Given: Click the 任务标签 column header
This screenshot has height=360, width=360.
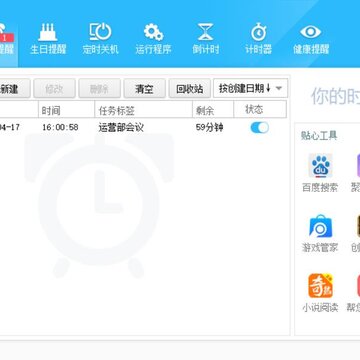Looking at the screenshot, I should coord(144,109).
